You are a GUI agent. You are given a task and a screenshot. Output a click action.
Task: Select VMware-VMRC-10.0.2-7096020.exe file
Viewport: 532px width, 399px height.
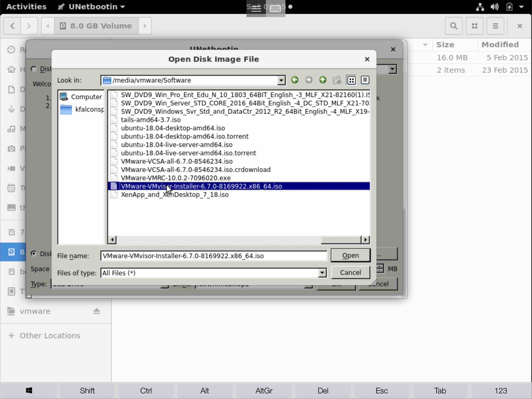click(176, 178)
